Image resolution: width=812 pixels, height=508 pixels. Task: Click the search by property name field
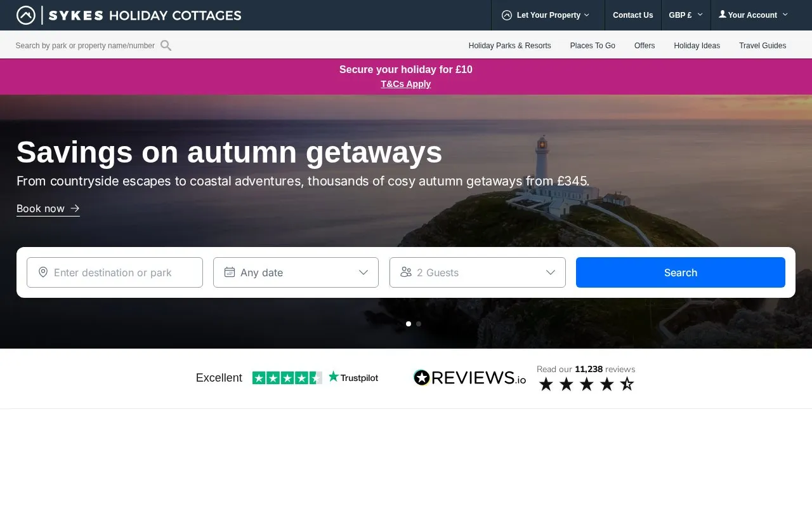(85, 46)
